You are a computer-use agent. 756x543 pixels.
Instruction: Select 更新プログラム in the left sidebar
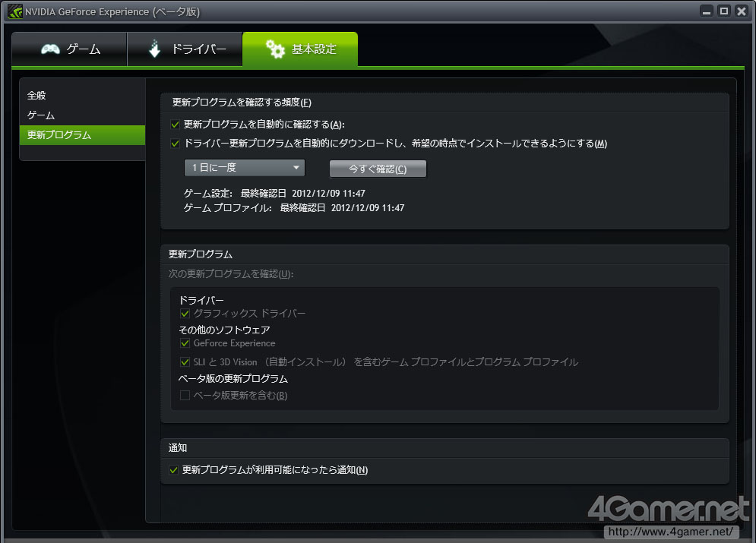point(59,135)
